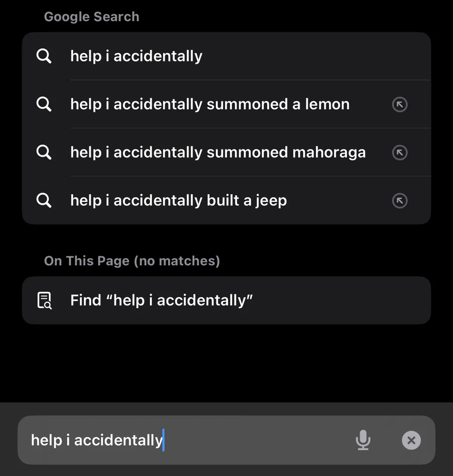Image resolution: width=453 pixels, height=476 pixels.
Task: Click the typed text in the search field
Action: pos(97,440)
